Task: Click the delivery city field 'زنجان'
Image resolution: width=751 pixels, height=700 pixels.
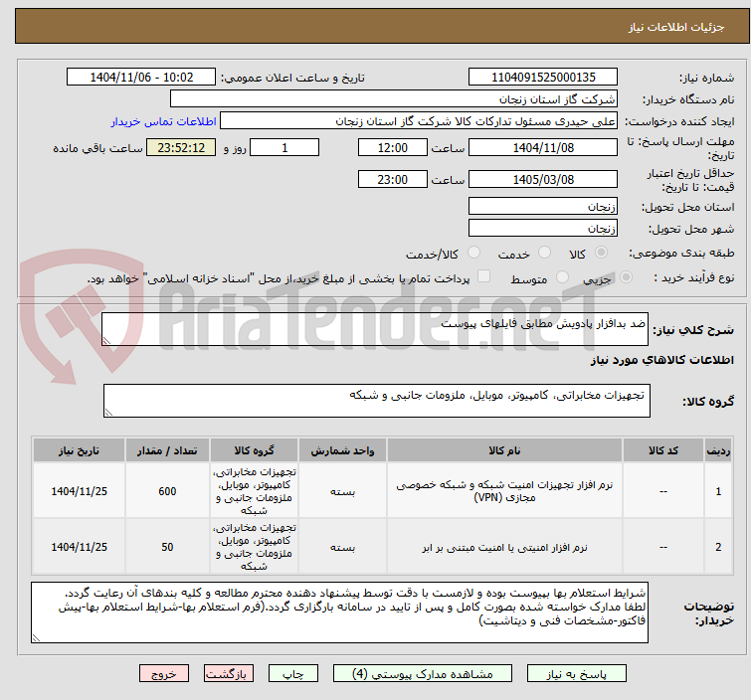Action: [x=543, y=229]
